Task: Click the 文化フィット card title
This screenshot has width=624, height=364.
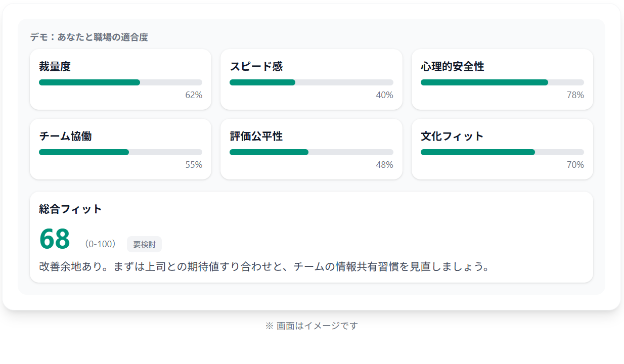Action: coord(452,136)
